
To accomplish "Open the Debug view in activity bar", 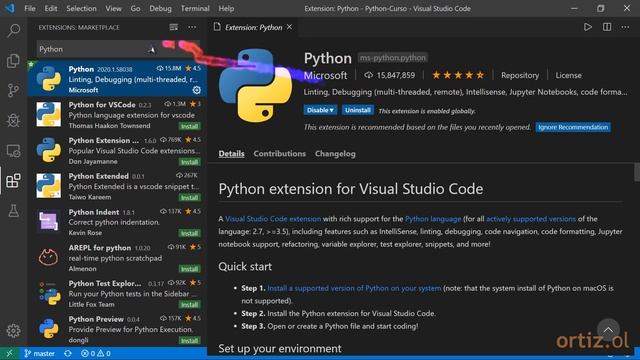I will [x=13, y=120].
